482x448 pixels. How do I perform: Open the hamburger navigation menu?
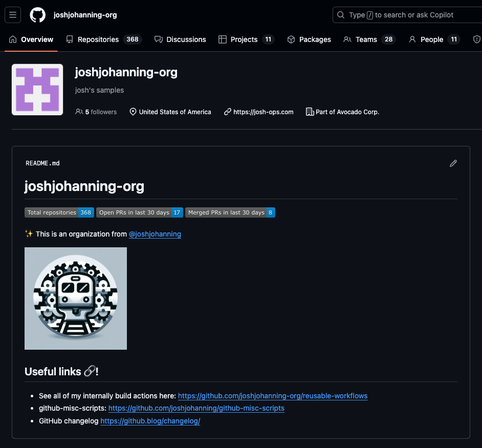[13, 15]
